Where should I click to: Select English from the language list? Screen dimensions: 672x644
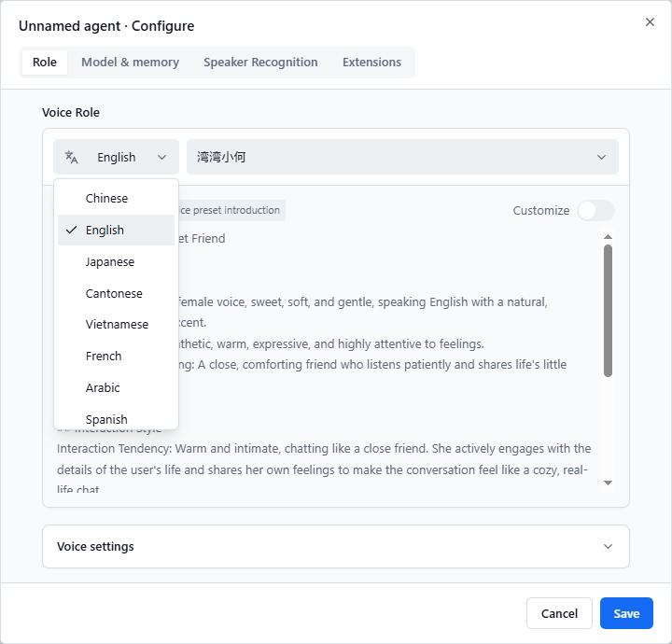pos(116,231)
